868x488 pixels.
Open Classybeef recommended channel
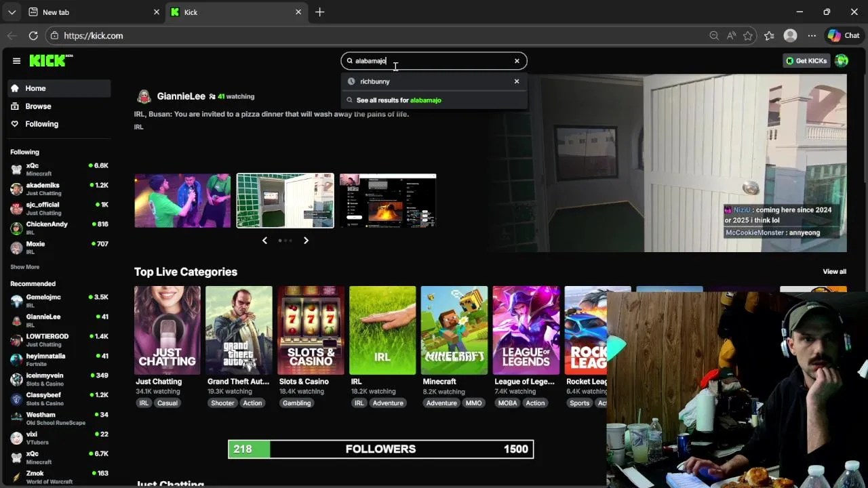click(59, 399)
